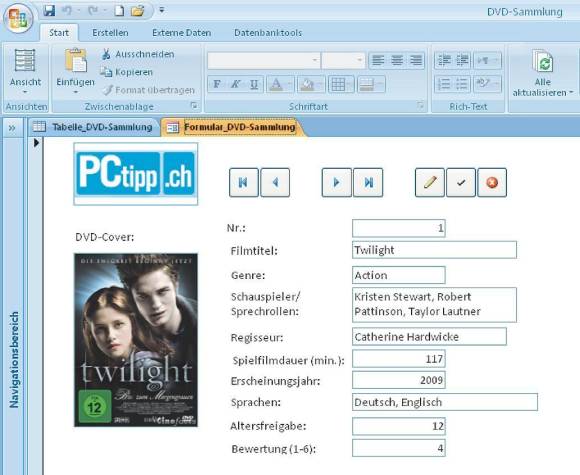This screenshot has width=580, height=475.
Task: Click the checkmark save record button
Action: (x=461, y=182)
